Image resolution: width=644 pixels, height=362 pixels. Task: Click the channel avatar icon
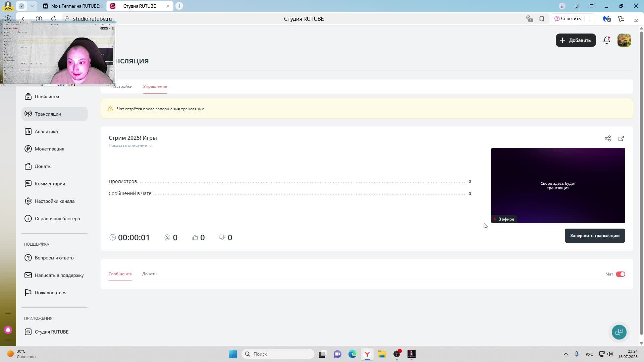coord(624,40)
